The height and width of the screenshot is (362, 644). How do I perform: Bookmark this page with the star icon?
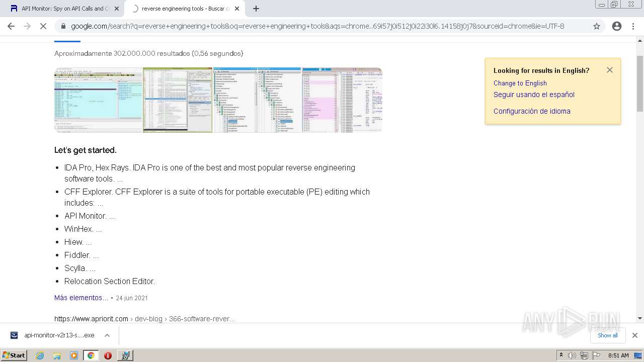(x=597, y=26)
